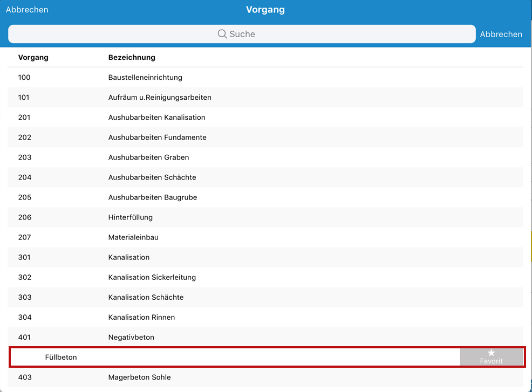Choose Aushubarbeiten Schächte
532x392 pixels.
[265, 177]
